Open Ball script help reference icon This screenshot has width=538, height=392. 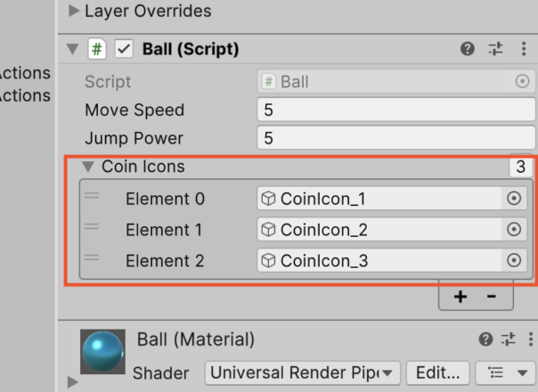[468, 49]
